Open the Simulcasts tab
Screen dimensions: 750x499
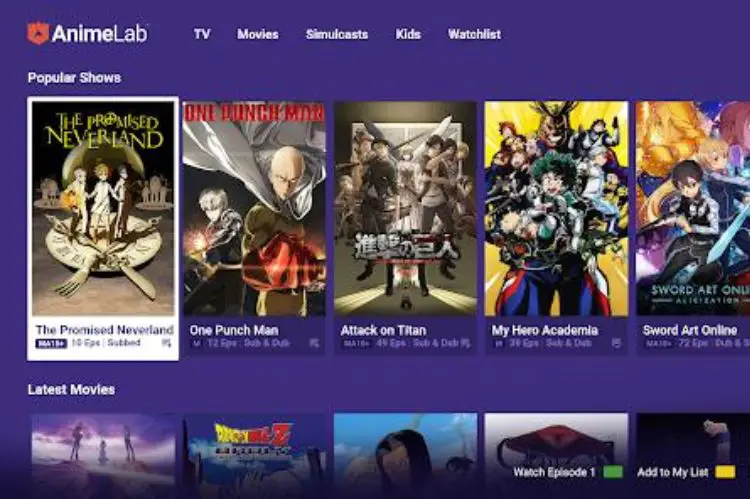tap(337, 34)
